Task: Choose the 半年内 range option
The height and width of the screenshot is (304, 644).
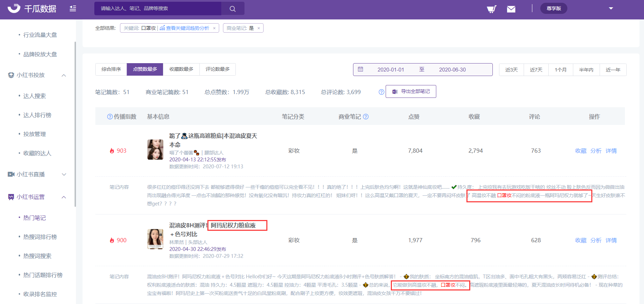Action: click(x=586, y=70)
